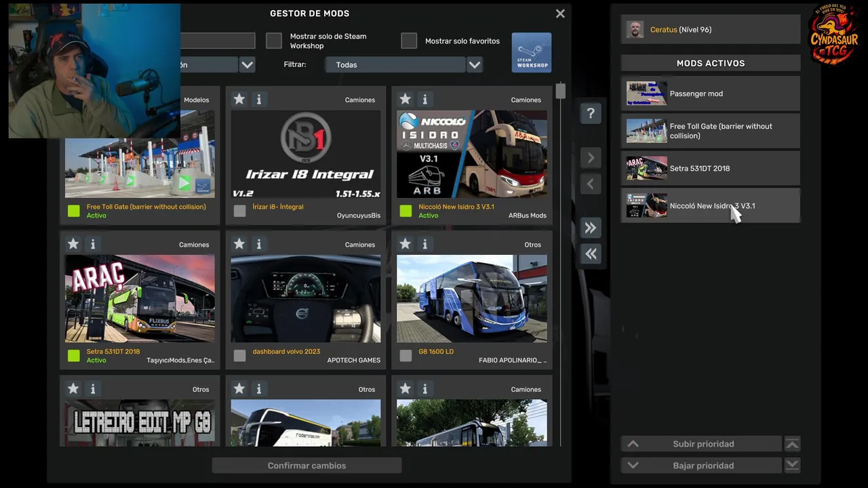
Task: Show info for Setra 531DT 2018 mod
Action: 93,243
